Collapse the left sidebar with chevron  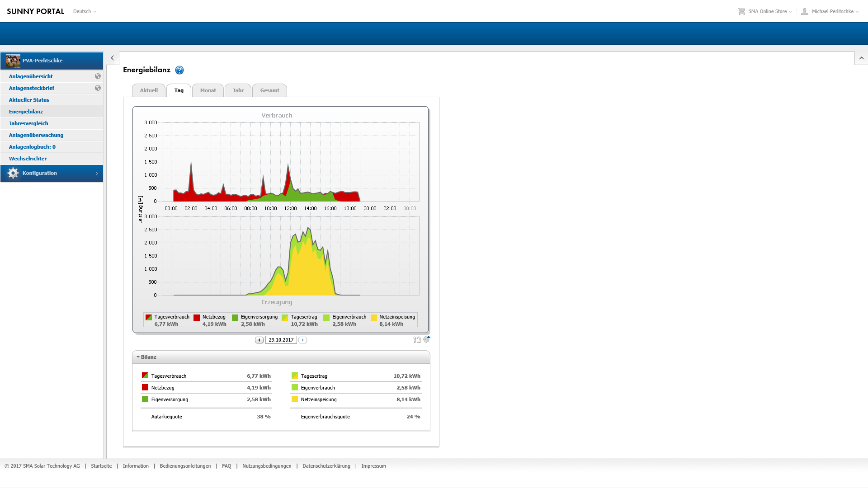(113, 58)
